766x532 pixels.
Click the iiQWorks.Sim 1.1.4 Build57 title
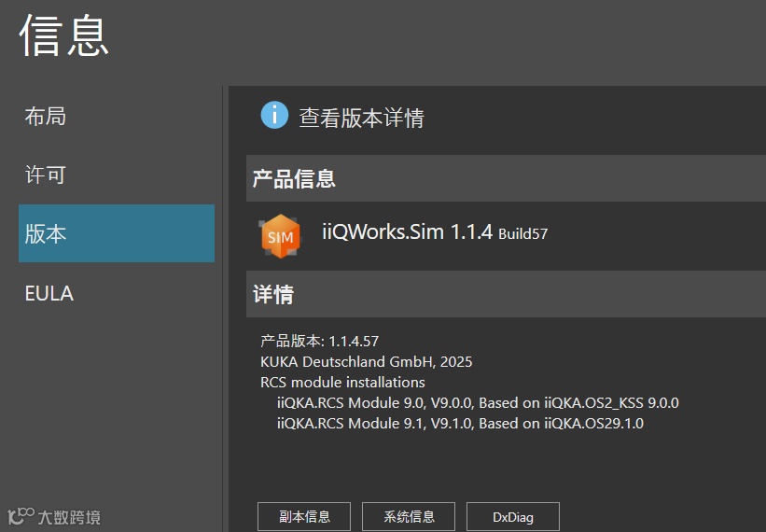435,232
